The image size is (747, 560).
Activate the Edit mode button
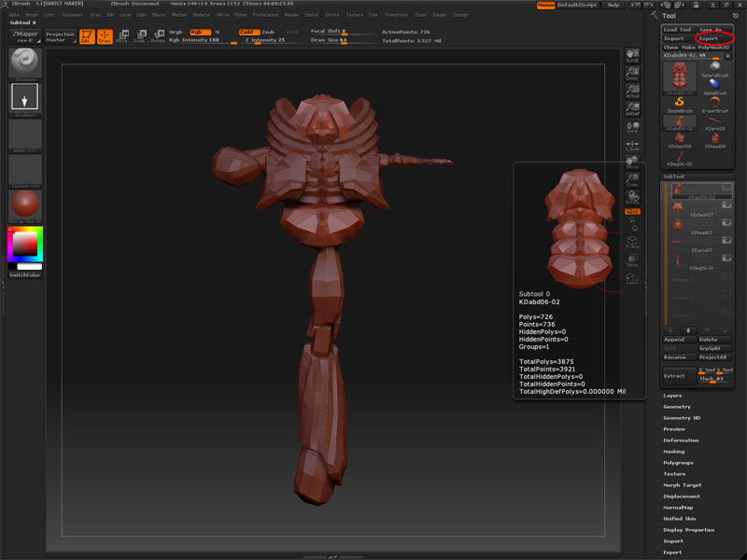tap(87, 35)
